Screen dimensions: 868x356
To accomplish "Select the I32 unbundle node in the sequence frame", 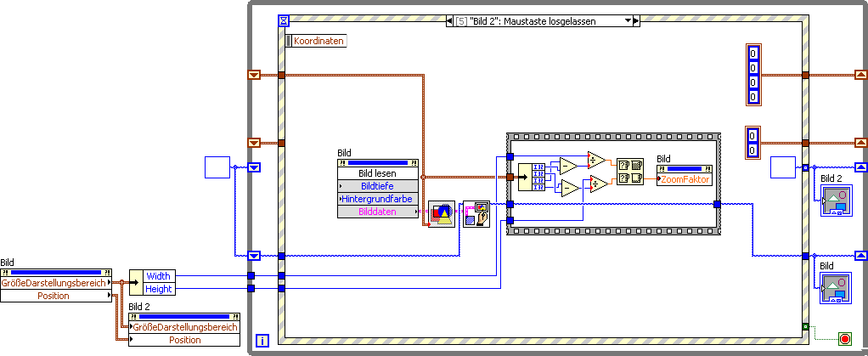I will coord(532,178).
